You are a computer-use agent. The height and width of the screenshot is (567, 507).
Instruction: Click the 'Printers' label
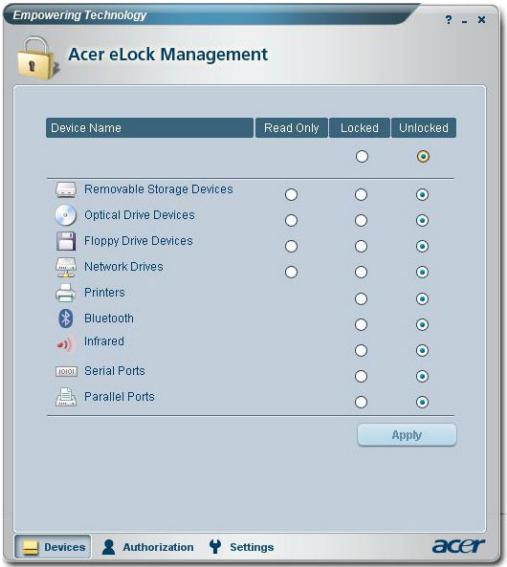(104, 292)
